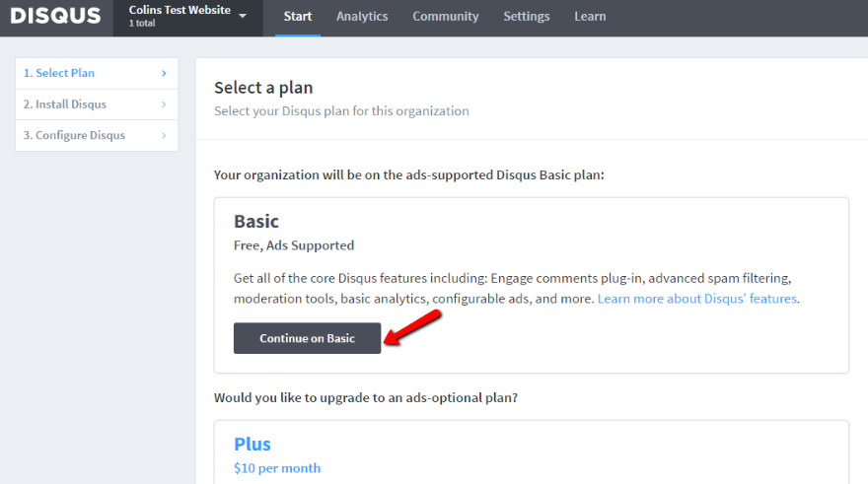Click the chevron beside Configure Disqus
Screen dimensions: 868x484
(x=164, y=136)
